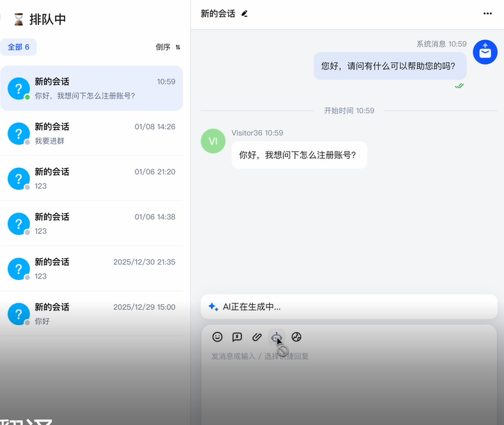Viewport: 504px width, 425px height.
Task: Open the three-dot more options menu
Action: (x=487, y=13)
